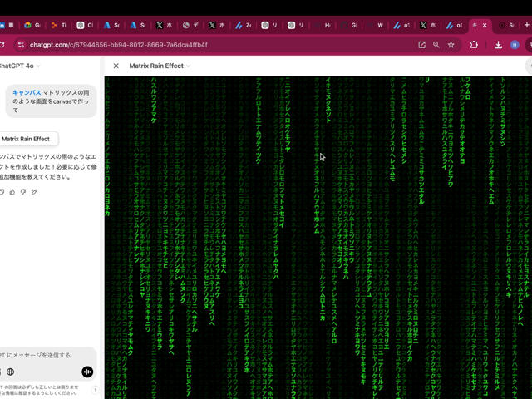Click the blue キャンバス link in the user message

(27, 92)
